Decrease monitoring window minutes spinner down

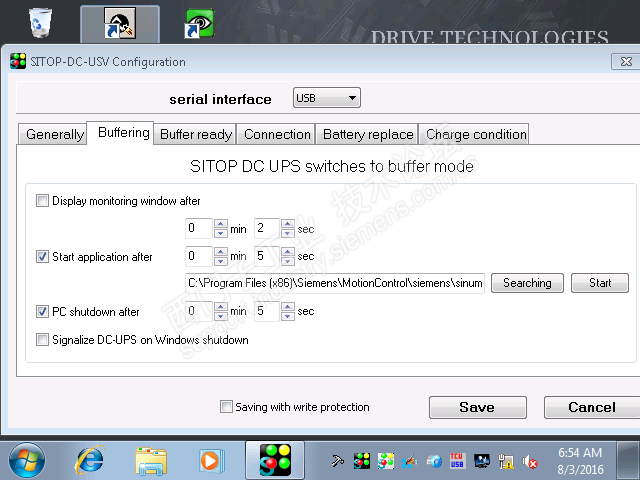pos(220,233)
